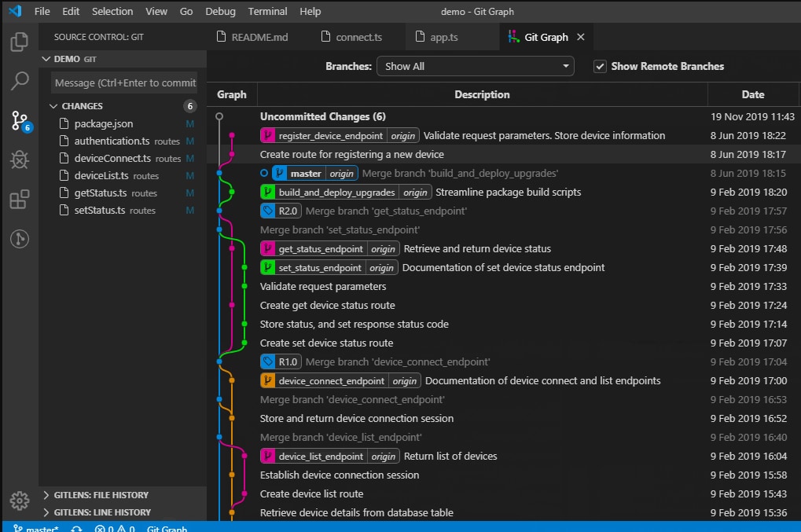
Task: Click errors and warnings count in status bar
Action: [x=115, y=528]
